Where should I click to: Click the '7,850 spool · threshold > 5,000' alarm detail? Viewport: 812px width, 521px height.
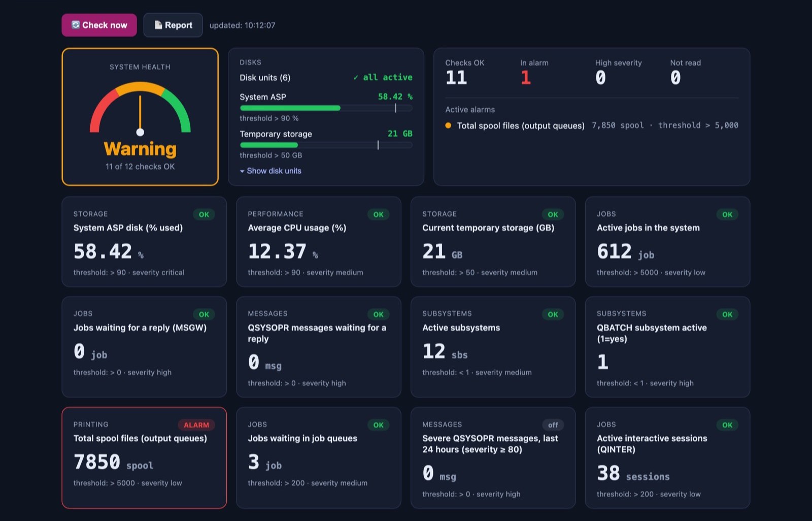[665, 125]
